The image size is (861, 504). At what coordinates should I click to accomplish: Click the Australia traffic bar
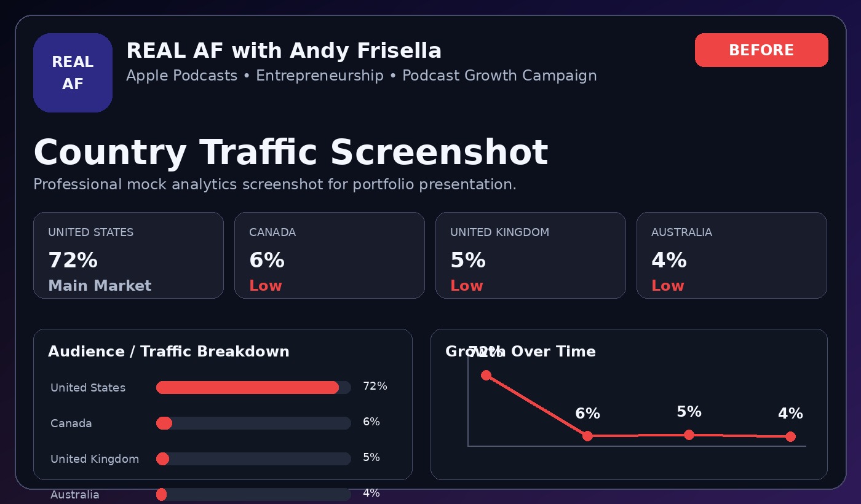point(253,494)
